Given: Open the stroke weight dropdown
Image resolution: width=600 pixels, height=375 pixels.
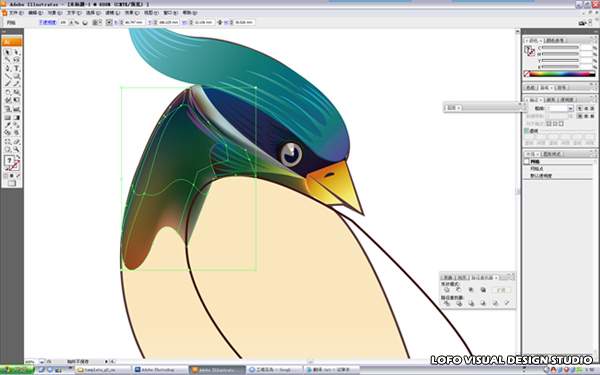Looking at the screenshot, I should 571,108.
